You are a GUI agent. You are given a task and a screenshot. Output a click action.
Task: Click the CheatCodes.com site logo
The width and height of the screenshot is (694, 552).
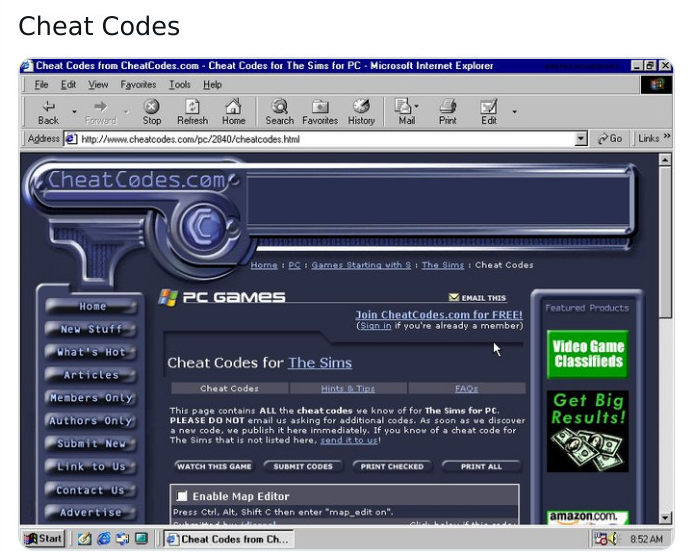pyautogui.click(x=137, y=180)
